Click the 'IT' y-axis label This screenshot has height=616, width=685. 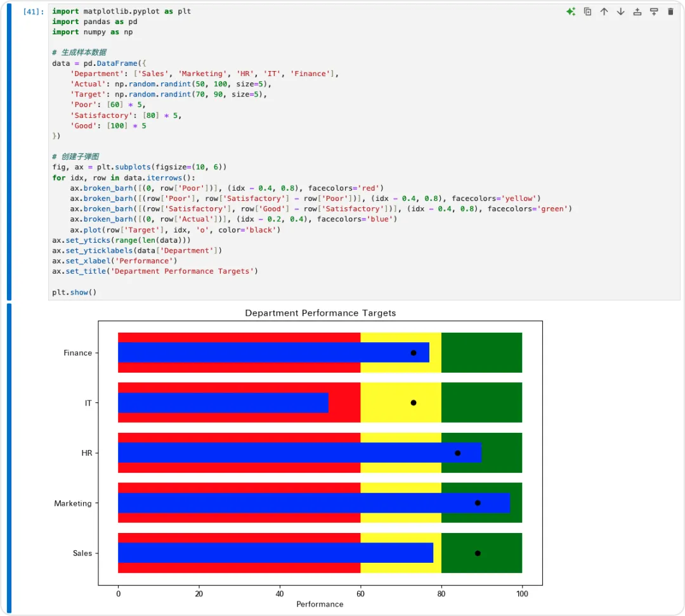click(x=88, y=403)
